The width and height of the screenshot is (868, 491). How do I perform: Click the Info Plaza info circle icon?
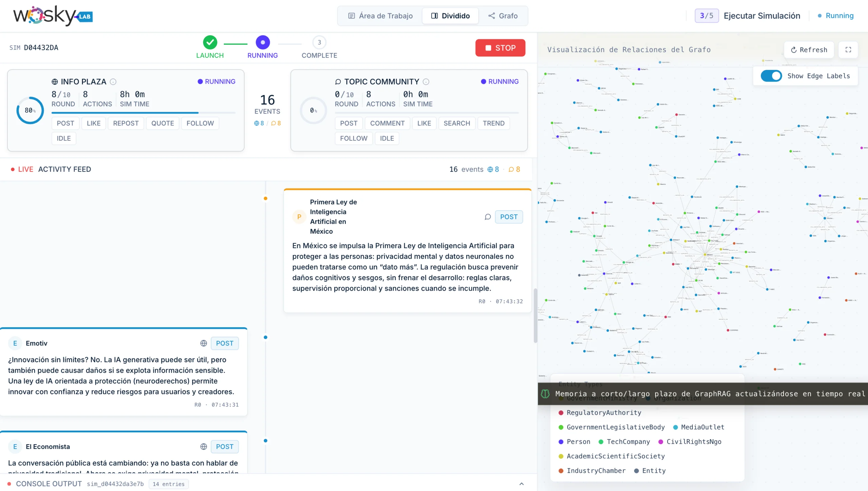113,82
